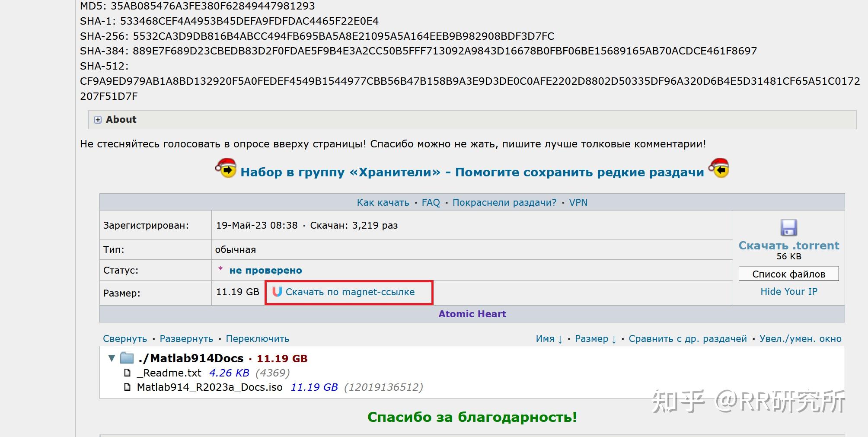
Task: Click Скачать .torrent link
Action: (x=788, y=246)
